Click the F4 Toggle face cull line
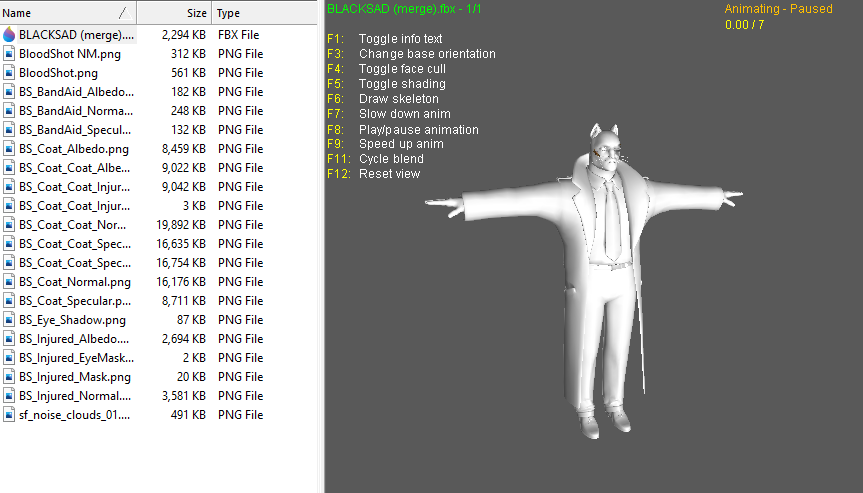The width and height of the screenshot is (863, 493). pyautogui.click(x=386, y=69)
